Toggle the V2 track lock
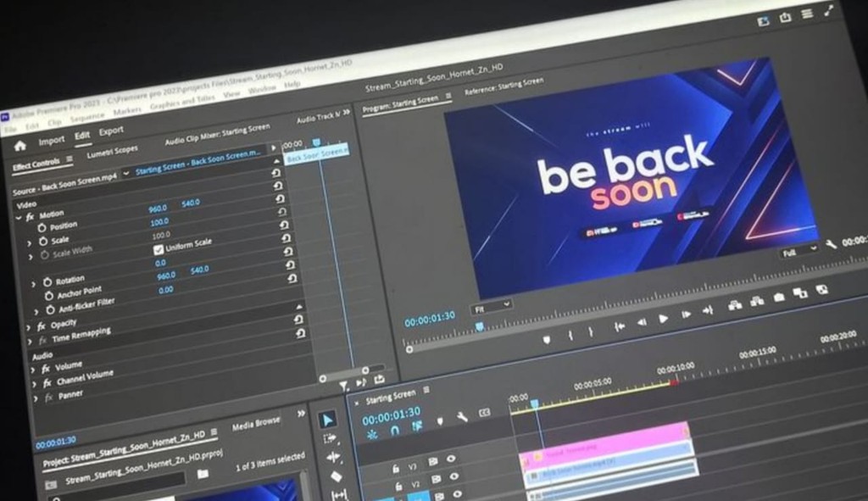Screen dimensions: 868x501 398,487
